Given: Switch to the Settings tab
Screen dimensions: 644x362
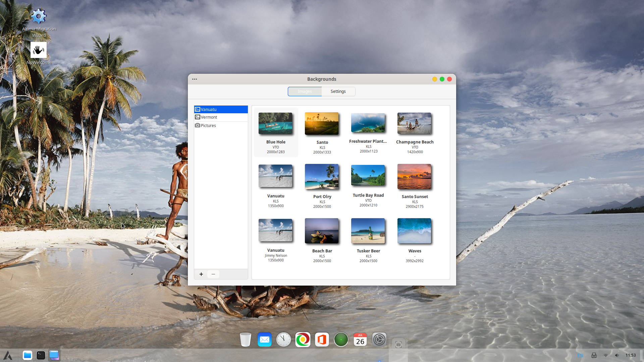Looking at the screenshot, I should click(x=338, y=92).
